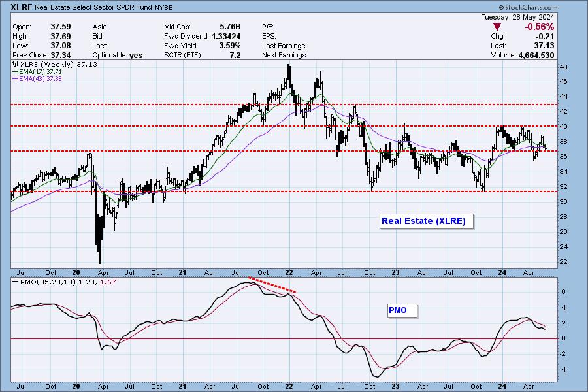The image size is (588, 392).
Task: Click the 36 label on the price axis
Action: 563,156
